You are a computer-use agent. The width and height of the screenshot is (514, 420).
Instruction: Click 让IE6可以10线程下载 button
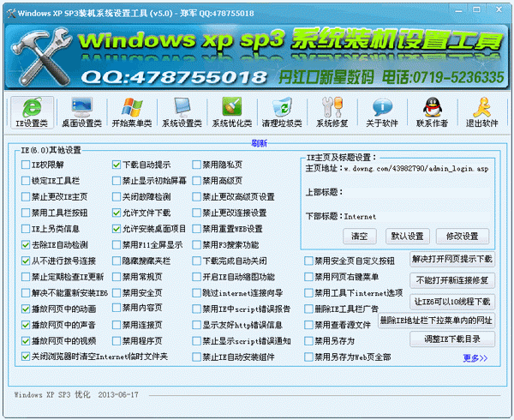point(452,302)
